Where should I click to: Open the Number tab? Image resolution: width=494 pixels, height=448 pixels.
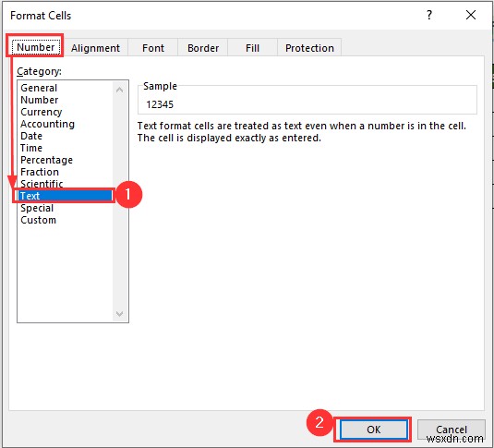coord(36,47)
